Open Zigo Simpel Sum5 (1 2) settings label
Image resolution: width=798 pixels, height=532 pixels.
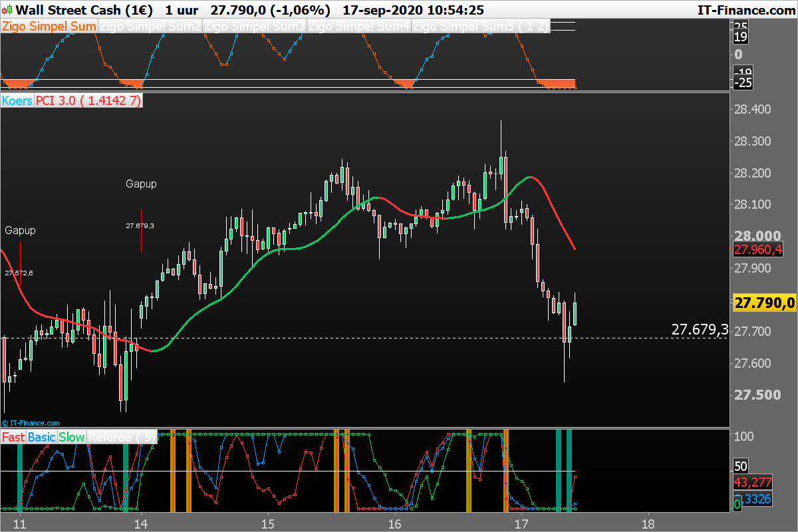point(481,27)
